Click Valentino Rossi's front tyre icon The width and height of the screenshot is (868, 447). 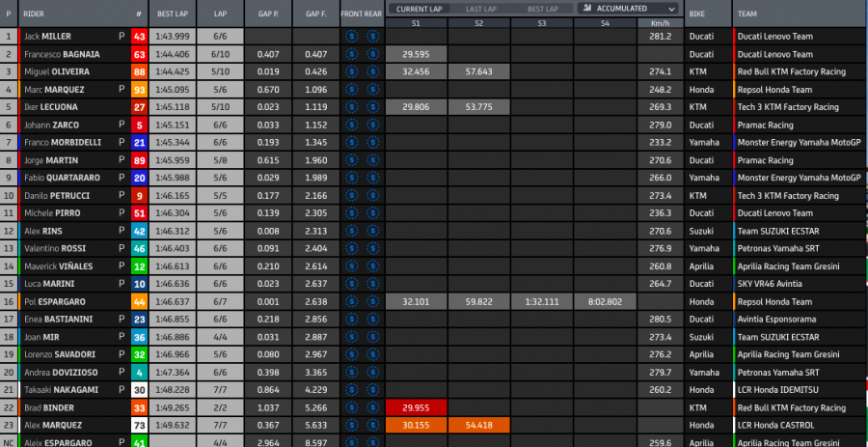pyautogui.click(x=353, y=248)
